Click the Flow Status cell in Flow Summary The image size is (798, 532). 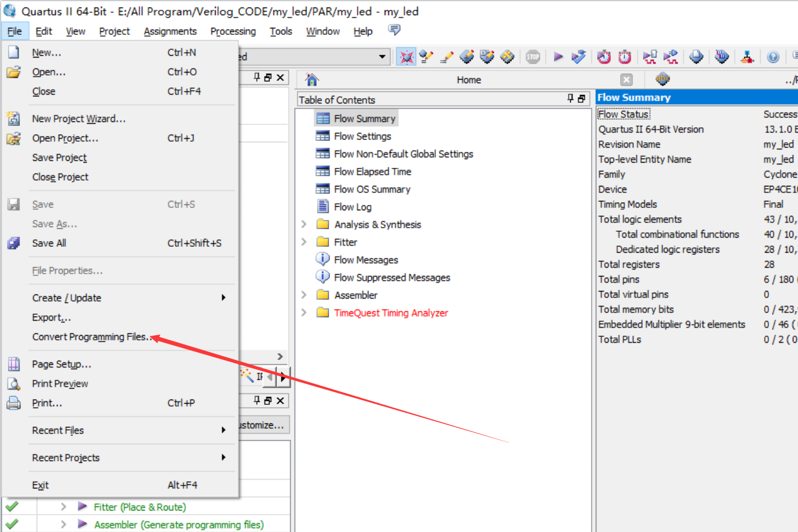(624, 114)
